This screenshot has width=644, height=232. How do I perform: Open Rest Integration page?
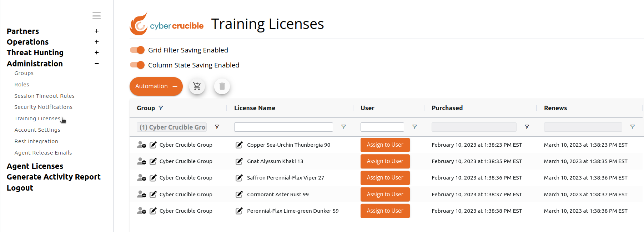(36, 141)
